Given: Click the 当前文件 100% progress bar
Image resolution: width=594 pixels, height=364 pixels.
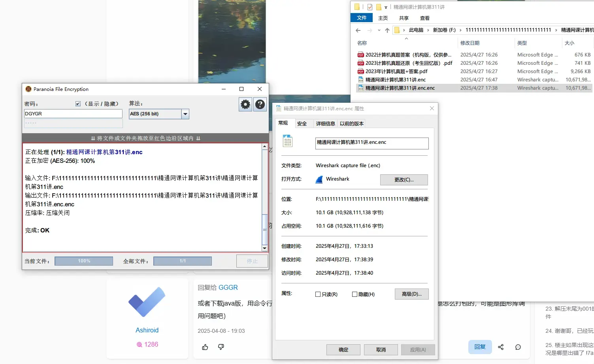Looking at the screenshot, I should (x=84, y=261).
